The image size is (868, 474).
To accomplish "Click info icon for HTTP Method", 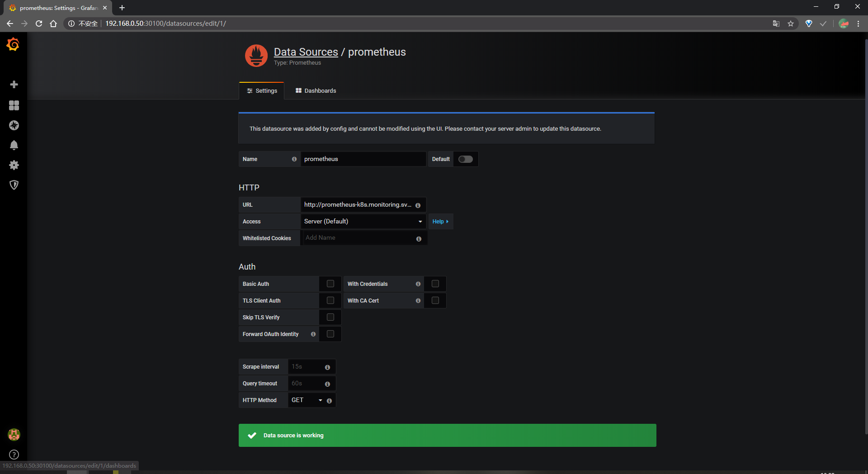I will 329,401.
